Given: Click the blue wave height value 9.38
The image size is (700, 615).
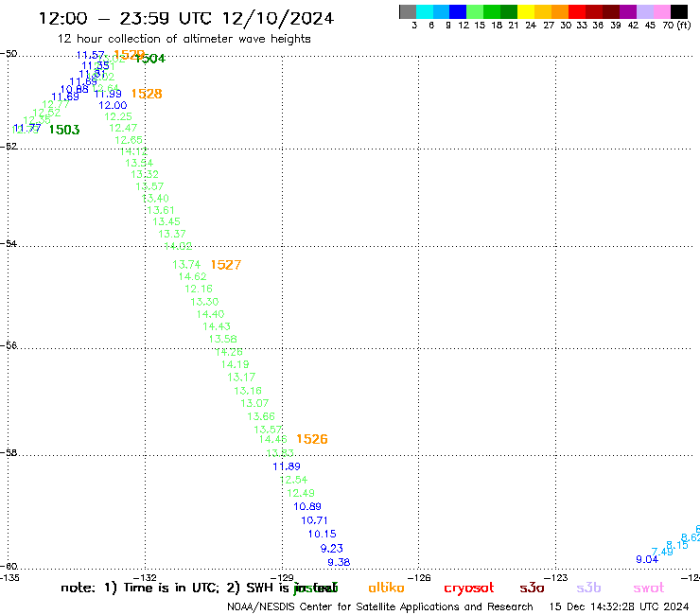Looking at the screenshot, I should 339,562.
